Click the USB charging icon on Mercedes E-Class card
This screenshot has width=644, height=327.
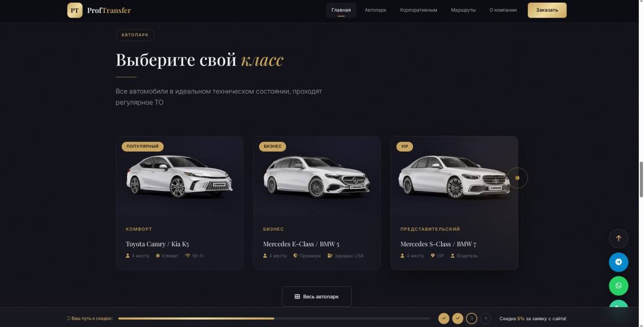coord(330,256)
